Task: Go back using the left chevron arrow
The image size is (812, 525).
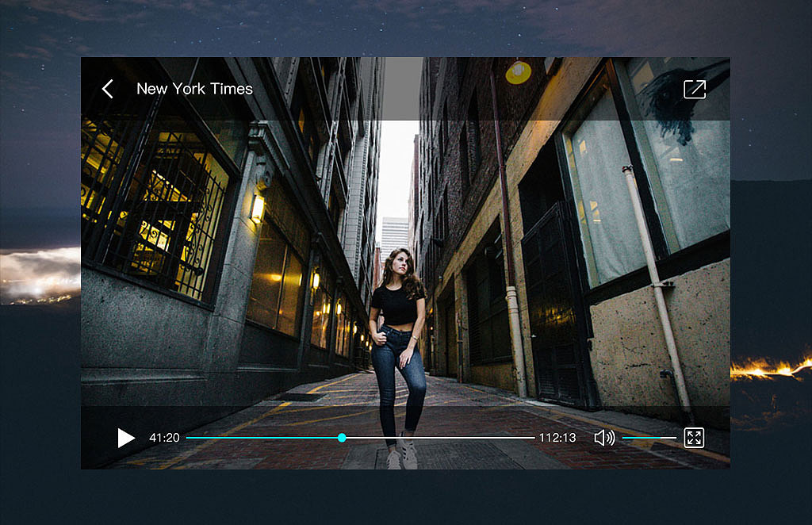Action: (x=107, y=89)
